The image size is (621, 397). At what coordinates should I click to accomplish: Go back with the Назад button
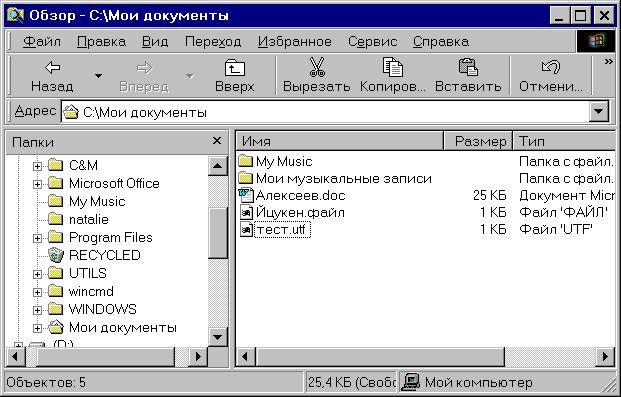52,76
